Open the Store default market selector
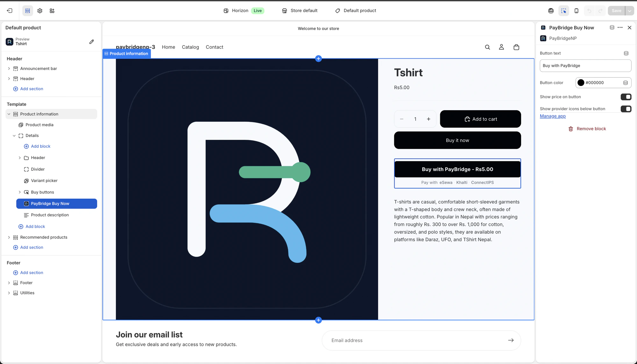Image resolution: width=637 pixels, height=364 pixels. coord(300,11)
